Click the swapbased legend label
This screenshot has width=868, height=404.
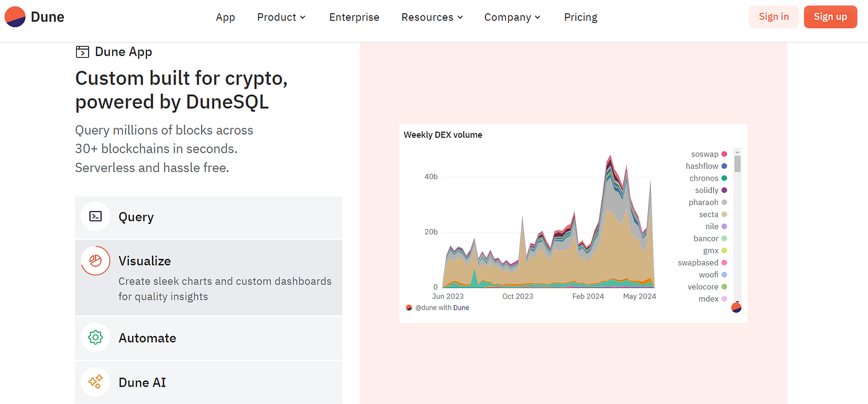pos(698,263)
